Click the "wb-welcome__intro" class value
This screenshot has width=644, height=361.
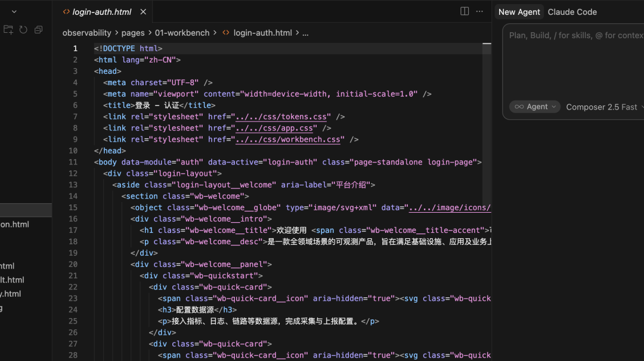point(224,219)
